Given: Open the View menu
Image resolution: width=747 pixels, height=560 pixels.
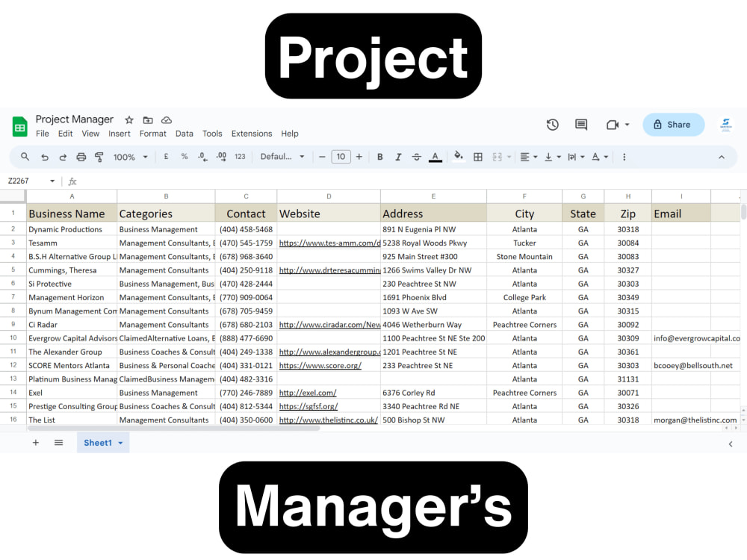Looking at the screenshot, I should tap(90, 134).
